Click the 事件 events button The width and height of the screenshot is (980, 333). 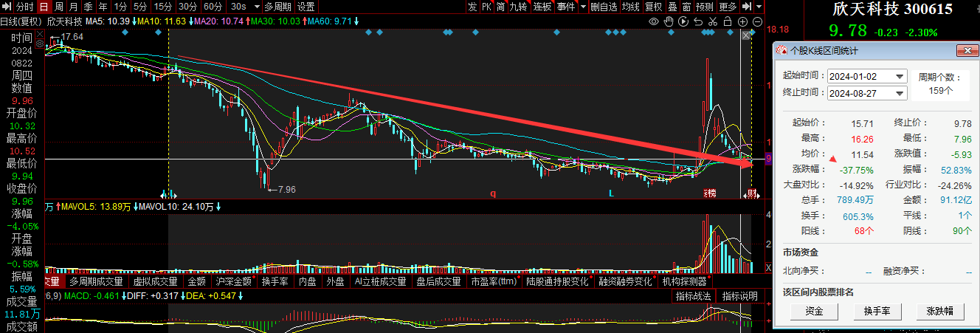[566, 7]
